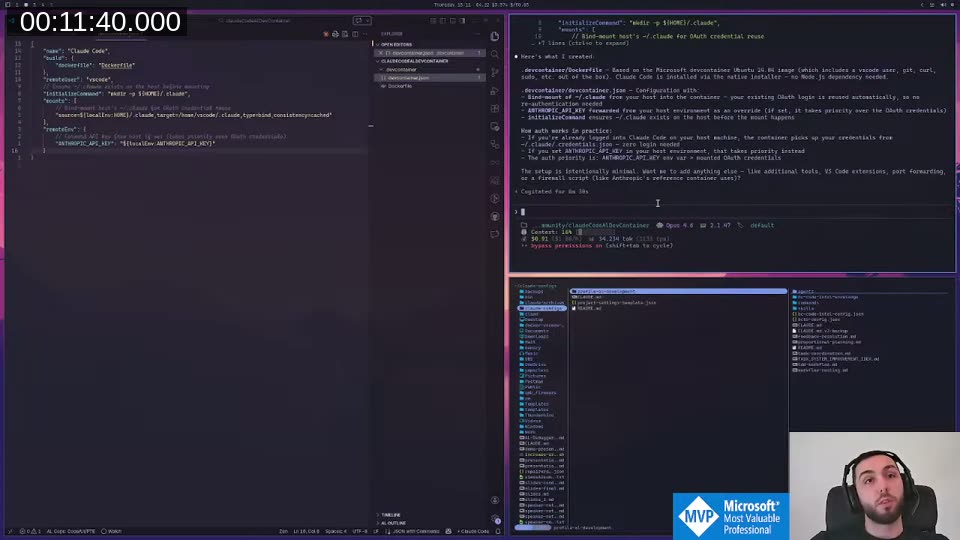Open the chat dropdown button in the title bar
This screenshot has width=960, height=540.
point(361,21)
